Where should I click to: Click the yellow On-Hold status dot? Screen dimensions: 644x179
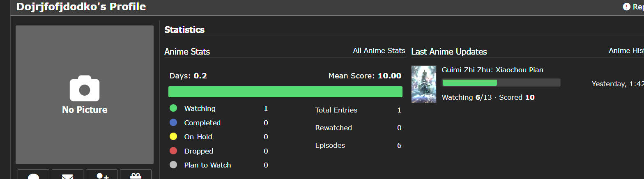tap(173, 137)
